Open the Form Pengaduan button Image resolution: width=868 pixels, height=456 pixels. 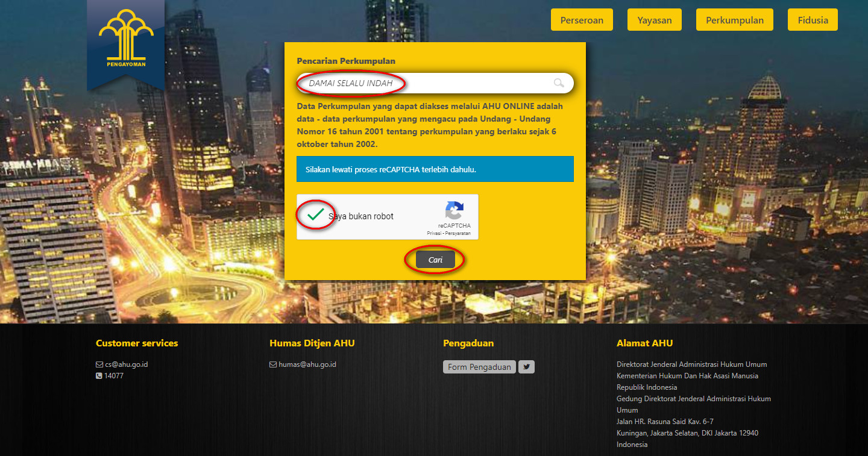click(x=479, y=367)
